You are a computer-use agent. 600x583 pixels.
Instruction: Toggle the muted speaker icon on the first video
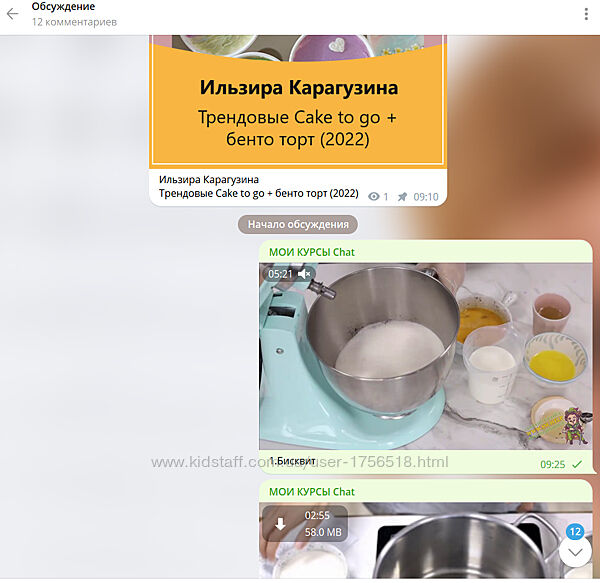coord(305,274)
